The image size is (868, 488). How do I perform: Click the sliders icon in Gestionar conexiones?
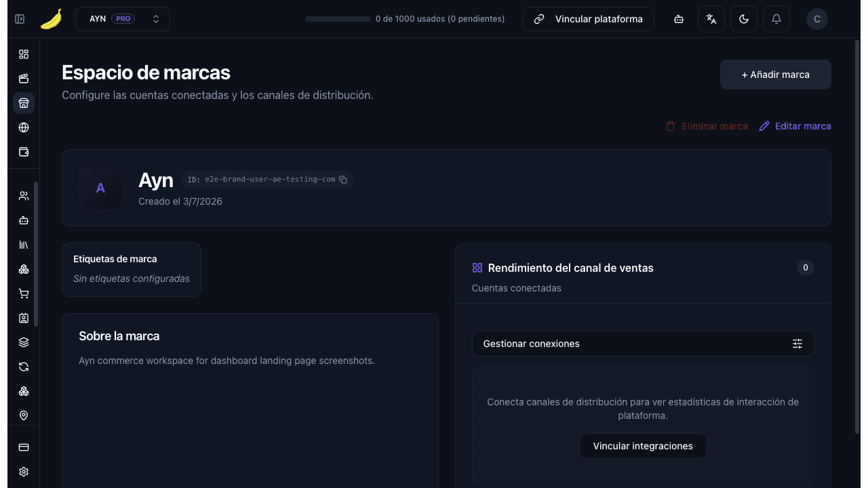pyautogui.click(x=797, y=344)
